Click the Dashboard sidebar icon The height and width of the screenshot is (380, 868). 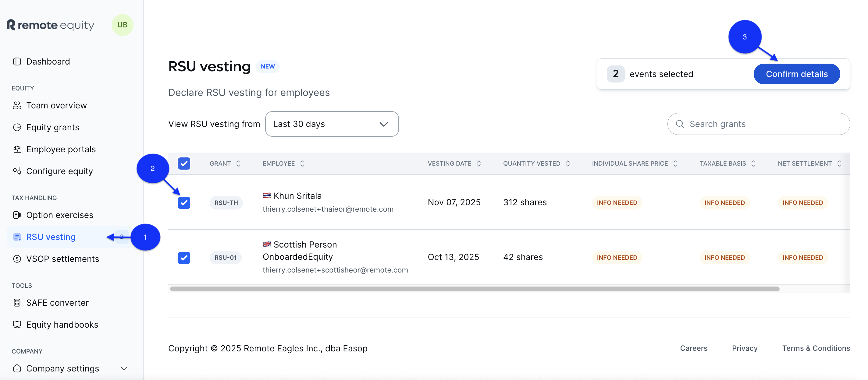pyautogui.click(x=17, y=62)
